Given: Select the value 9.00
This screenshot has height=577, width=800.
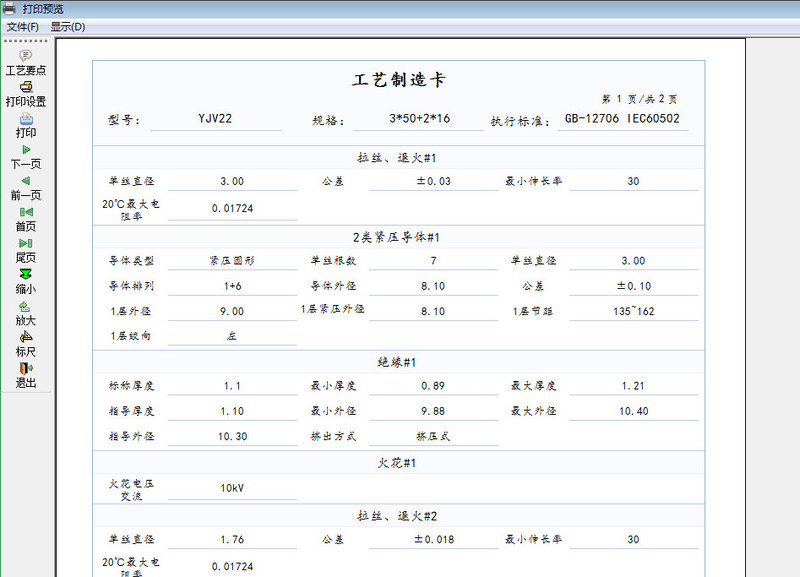Looking at the screenshot, I should click(232, 311).
